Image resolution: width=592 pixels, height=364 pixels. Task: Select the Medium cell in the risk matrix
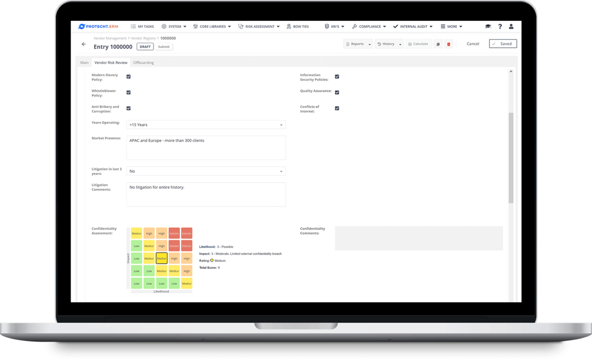(x=162, y=258)
